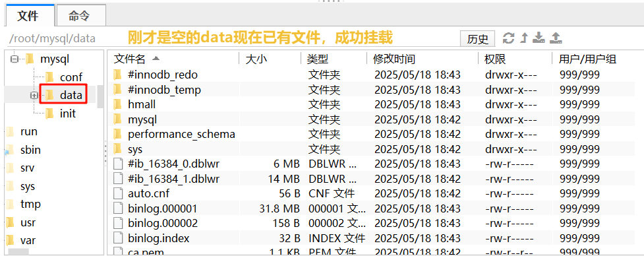Select the #innodb_redo file name
Image resolution: width=644 pixels, height=256 pixels.
163,75
